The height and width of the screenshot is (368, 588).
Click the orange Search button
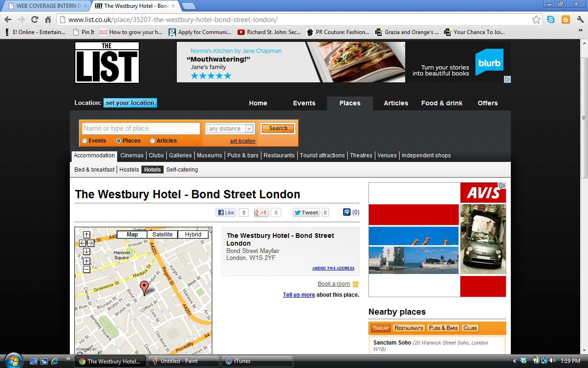point(278,128)
